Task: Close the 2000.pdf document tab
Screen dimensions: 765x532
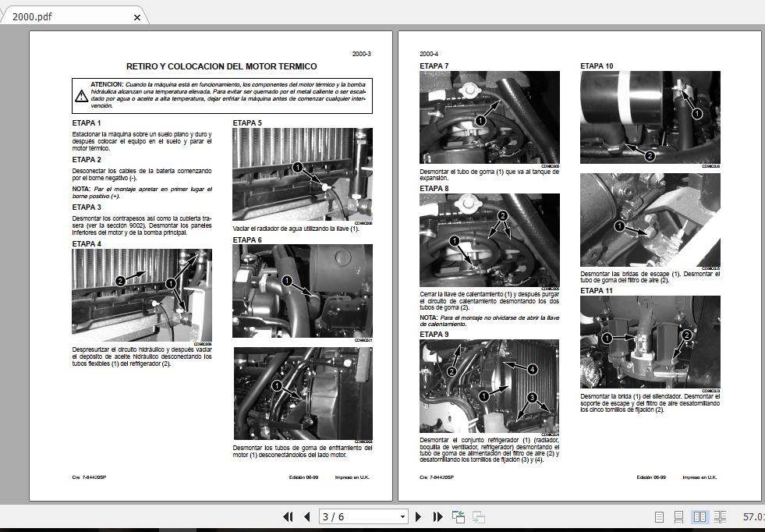Action: coord(136,16)
